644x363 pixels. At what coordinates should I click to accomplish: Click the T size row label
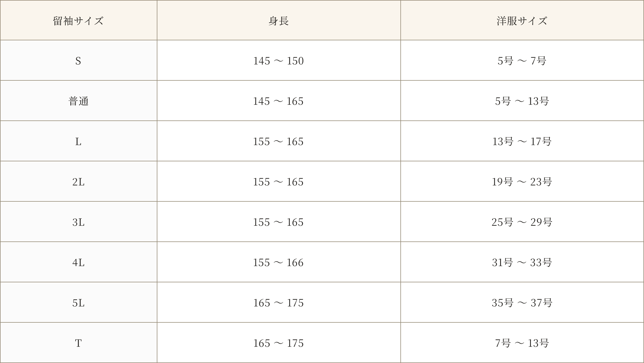[x=79, y=343]
